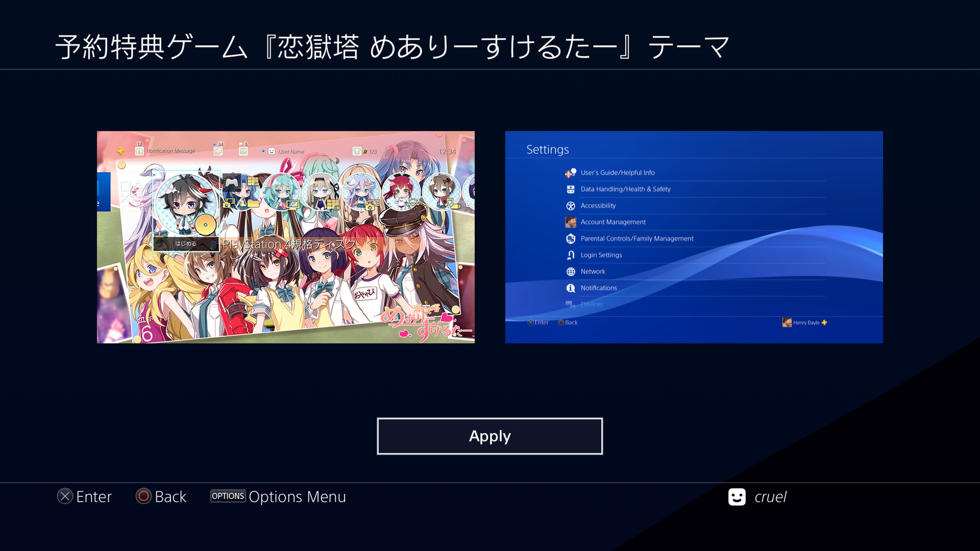Click Data Handling/Health & Safety entry
The height and width of the screenshot is (551, 980).
click(626, 189)
